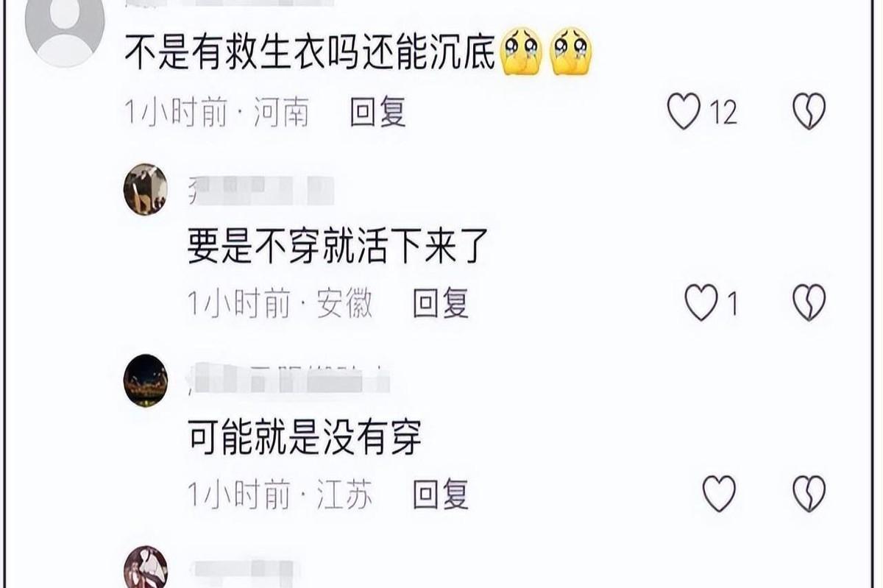
Task: Dislike the 安徽 reply using the broken heart
Action: tap(809, 303)
